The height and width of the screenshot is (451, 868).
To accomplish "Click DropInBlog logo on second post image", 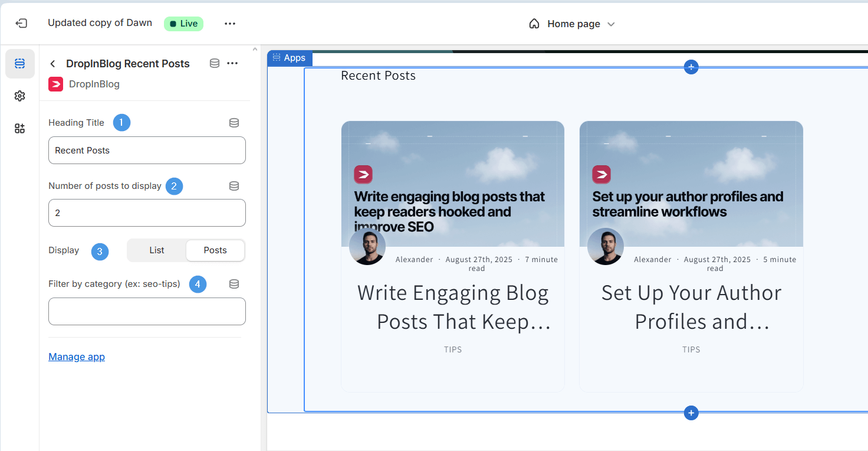I will [x=601, y=174].
